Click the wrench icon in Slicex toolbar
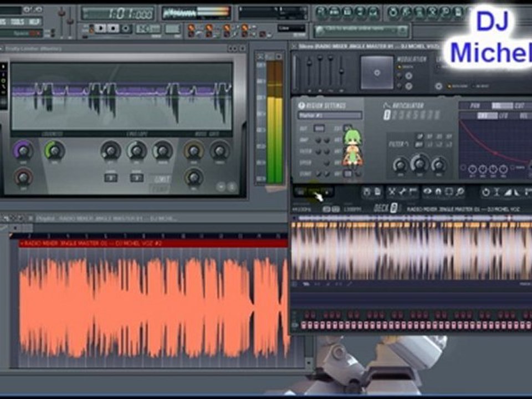This screenshot has height=399, width=532. pyautogui.click(x=403, y=192)
